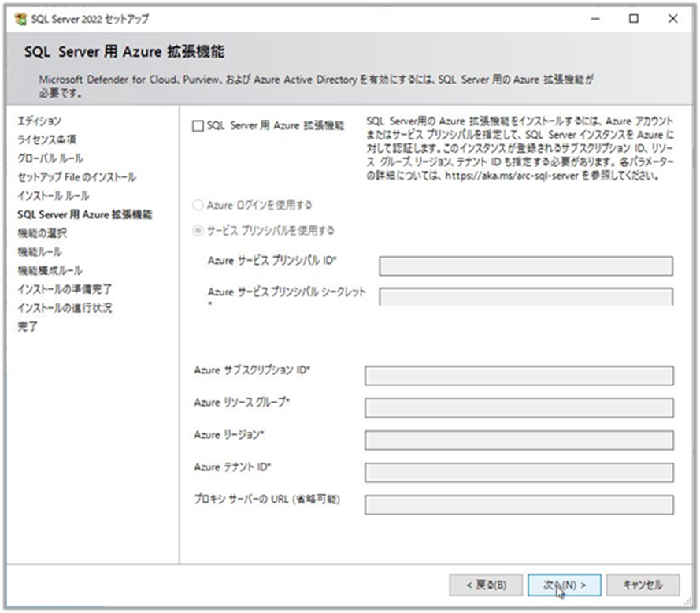Click the Azure リソース グループ input field
The height and width of the screenshot is (613, 700).
coord(519,408)
